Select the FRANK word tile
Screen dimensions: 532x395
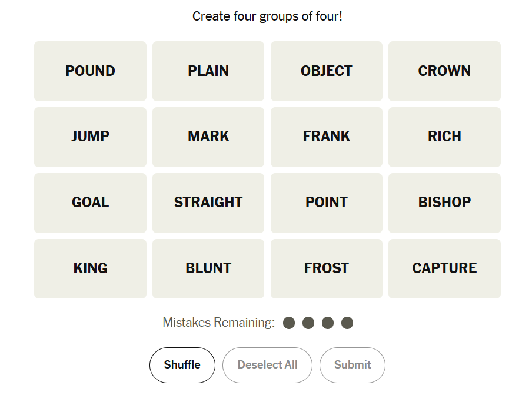(x=327, y=137)
